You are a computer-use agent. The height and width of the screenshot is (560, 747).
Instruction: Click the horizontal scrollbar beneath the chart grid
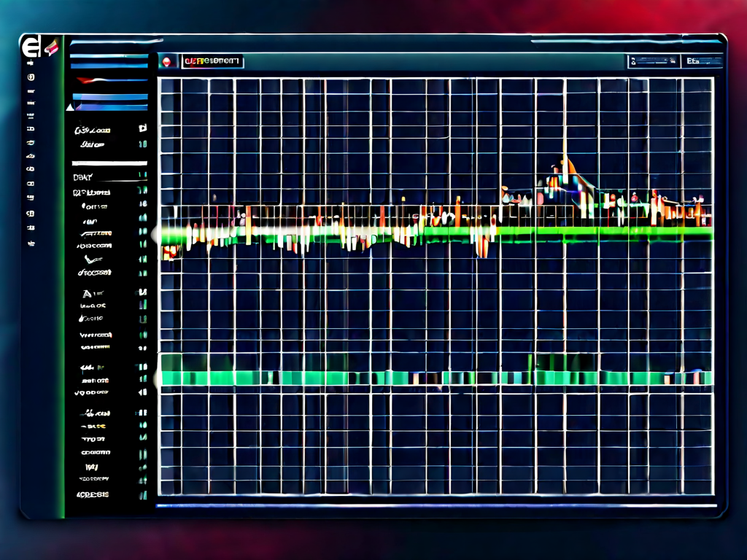click(436, 505)
